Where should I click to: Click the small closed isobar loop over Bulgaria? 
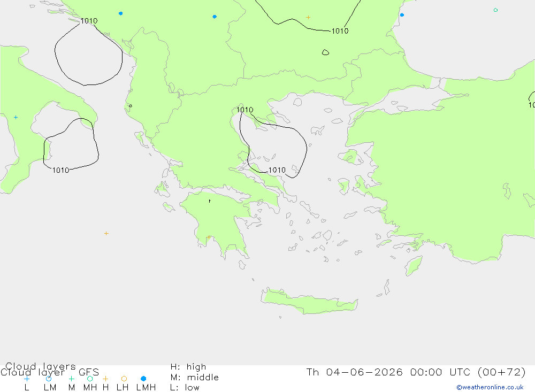point(325,52)
